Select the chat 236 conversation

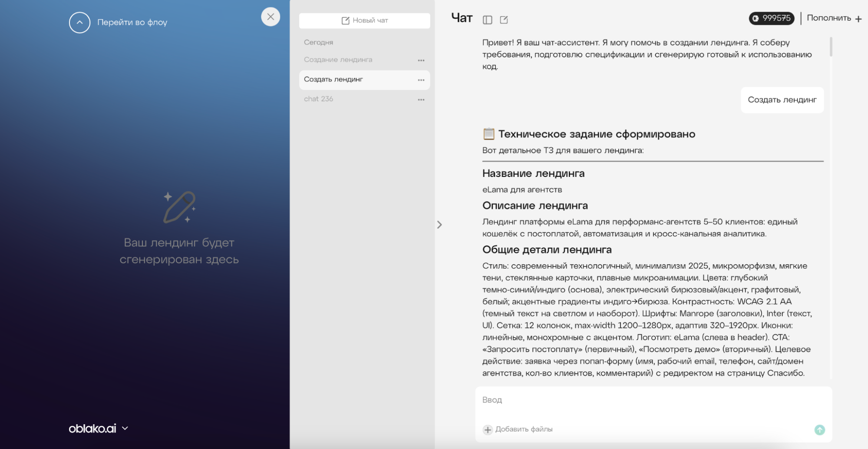coord(319,99)
